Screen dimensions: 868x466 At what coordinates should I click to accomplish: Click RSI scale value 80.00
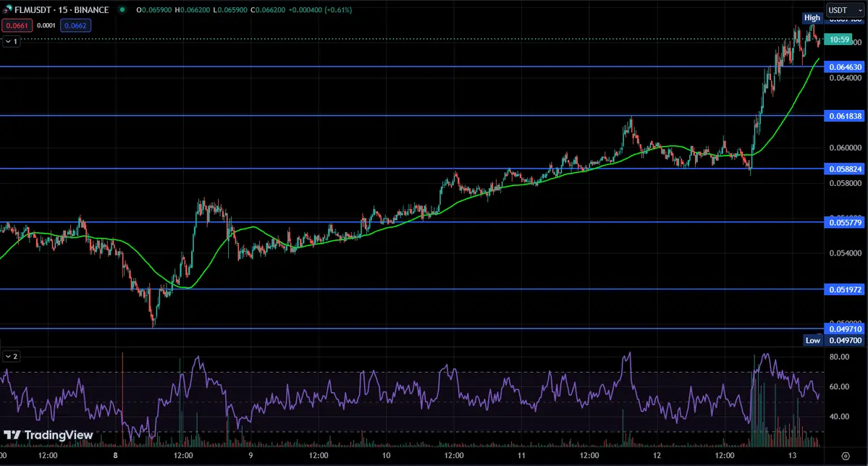tap(839, 357)
